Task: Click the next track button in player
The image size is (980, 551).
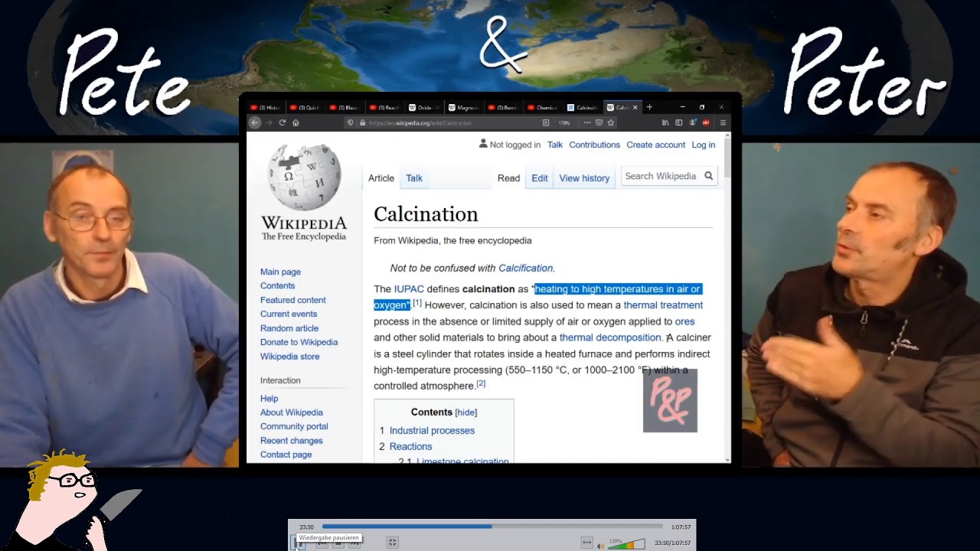Action: (x=354, y=543)
